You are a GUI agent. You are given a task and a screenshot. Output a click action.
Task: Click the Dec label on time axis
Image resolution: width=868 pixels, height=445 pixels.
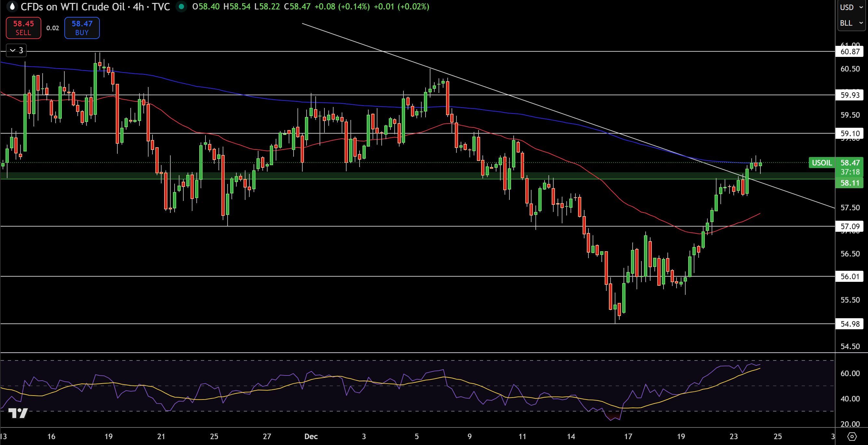(311, 437)
